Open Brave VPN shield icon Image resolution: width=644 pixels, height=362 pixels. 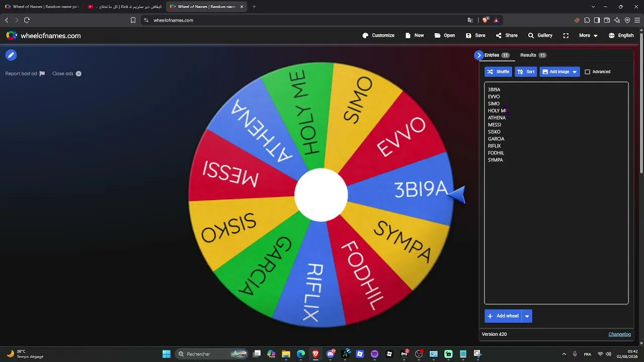(x=627, y=20)
